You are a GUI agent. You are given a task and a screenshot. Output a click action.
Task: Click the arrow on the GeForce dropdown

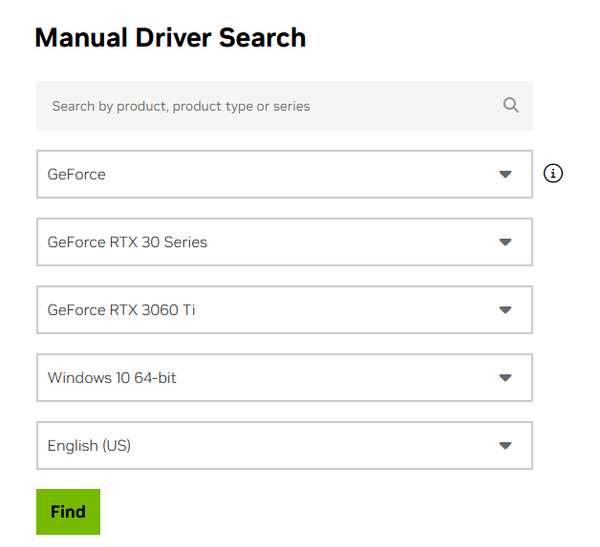point(505,175)
